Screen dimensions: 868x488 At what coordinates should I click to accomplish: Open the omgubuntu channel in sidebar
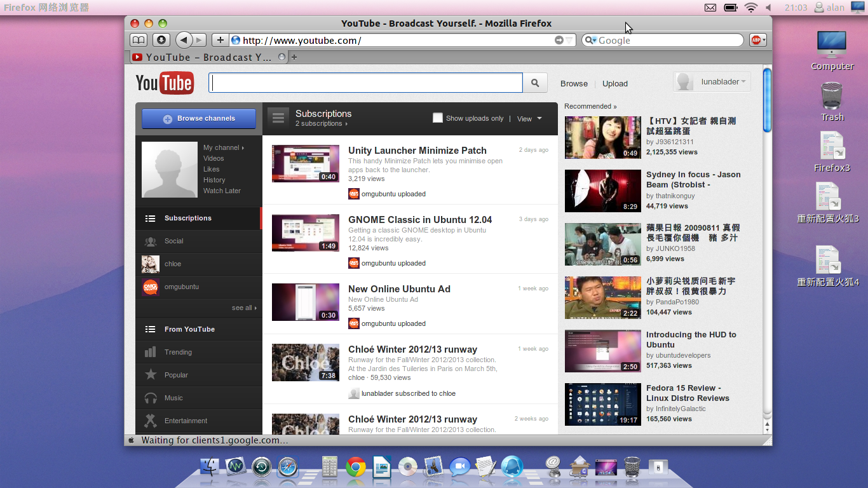198,287
